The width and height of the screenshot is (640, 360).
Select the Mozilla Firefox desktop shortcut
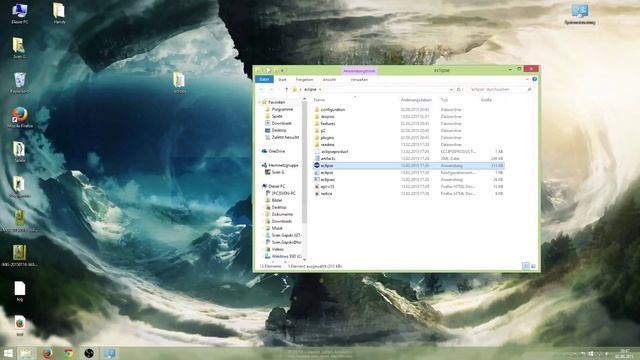[20, 118]
